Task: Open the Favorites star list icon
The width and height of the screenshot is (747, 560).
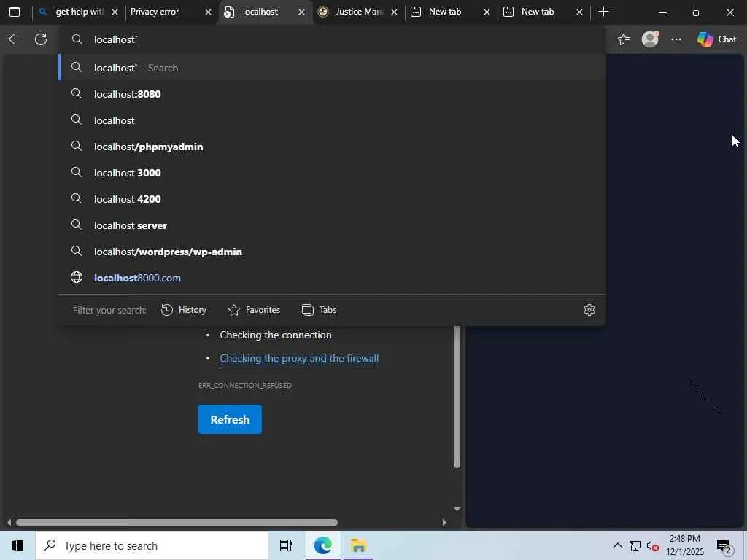Action: 624,39
